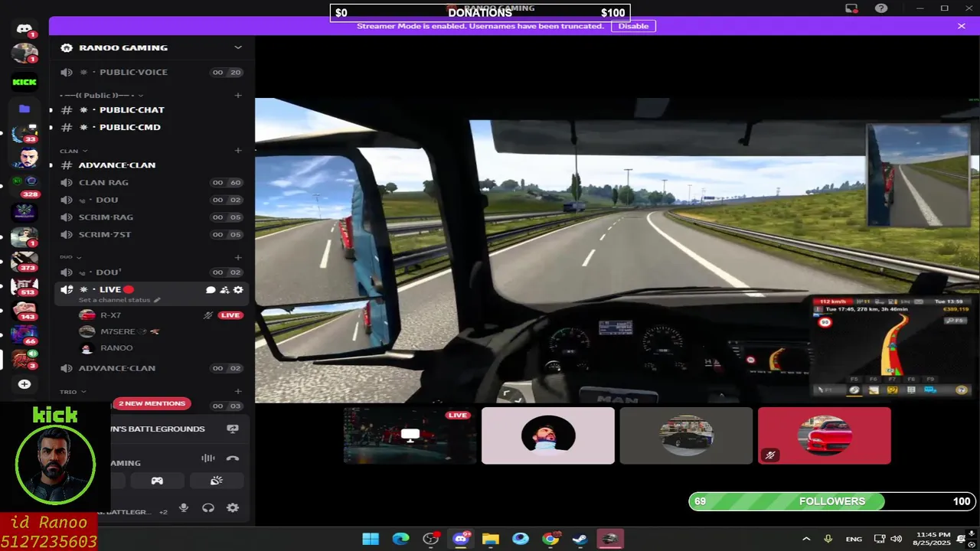
Task: Join the CLAN RAG voice channel
Action: 152,183
